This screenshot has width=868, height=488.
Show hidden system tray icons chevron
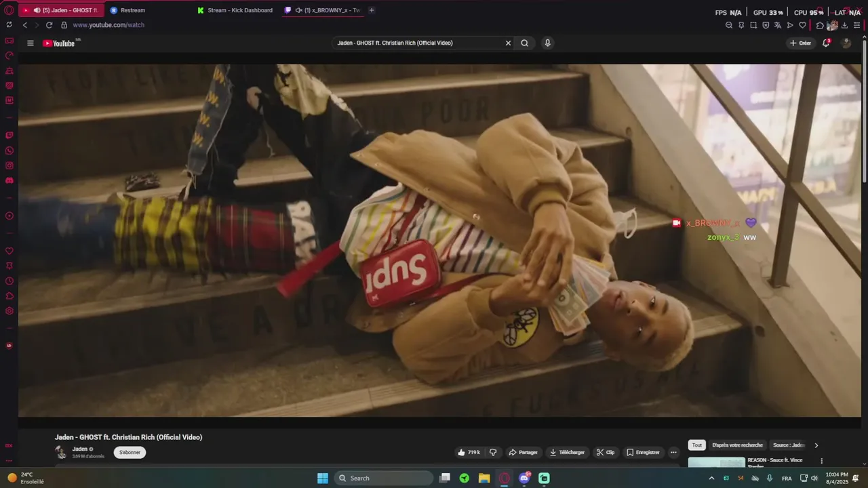(711, 478)
